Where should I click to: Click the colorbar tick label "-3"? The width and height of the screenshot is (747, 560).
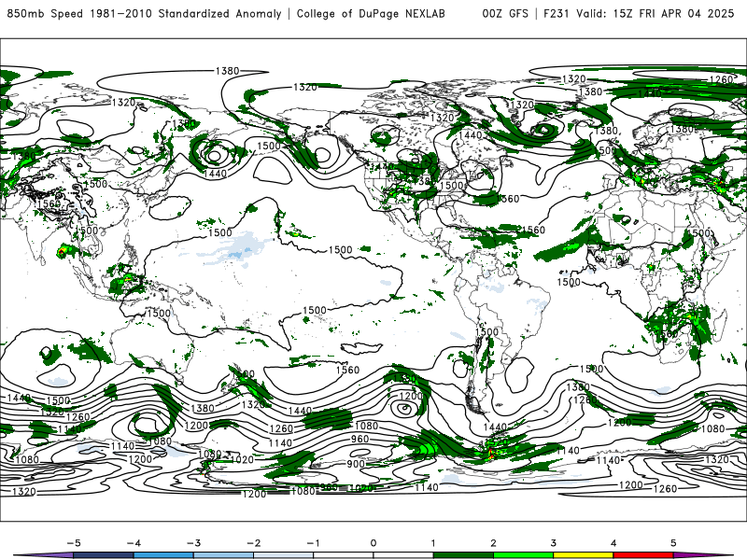pos(193,543)
